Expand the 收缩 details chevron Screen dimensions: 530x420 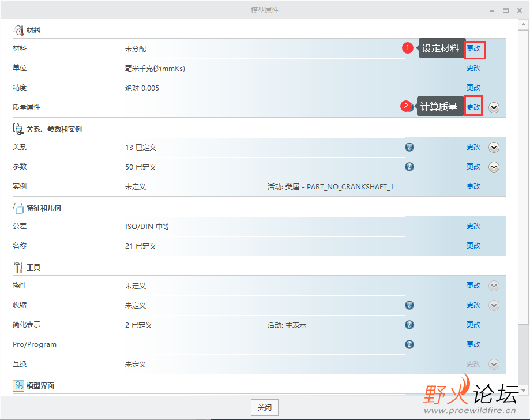[x=494, y=305]
